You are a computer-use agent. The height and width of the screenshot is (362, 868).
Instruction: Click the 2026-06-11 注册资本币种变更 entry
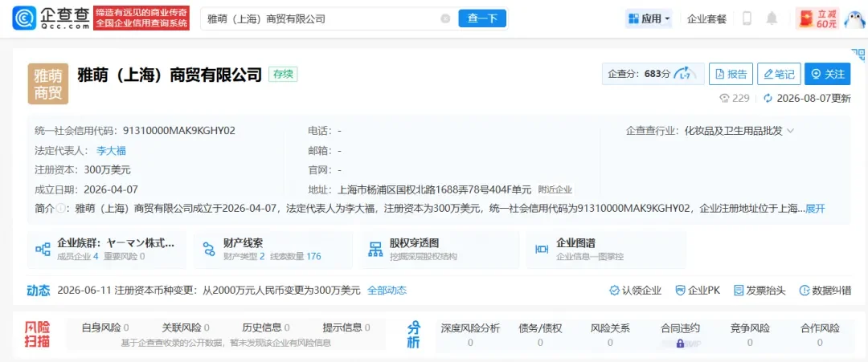pos(209,290)
